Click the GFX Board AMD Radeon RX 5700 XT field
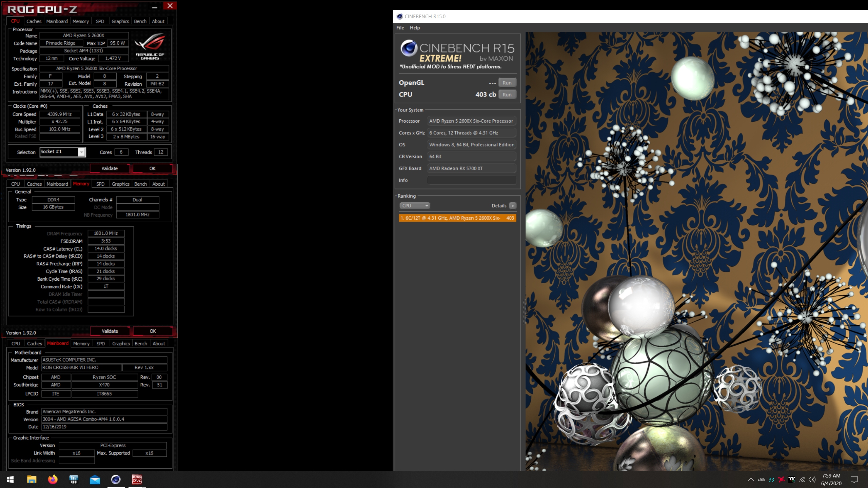 (472, 168)
